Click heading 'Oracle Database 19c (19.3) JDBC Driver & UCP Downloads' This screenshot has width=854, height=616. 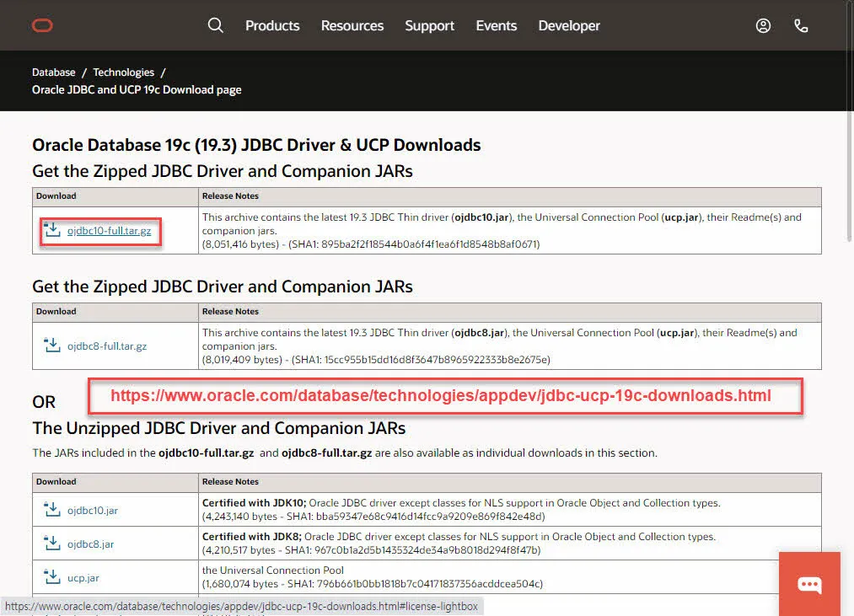(256, 145)
